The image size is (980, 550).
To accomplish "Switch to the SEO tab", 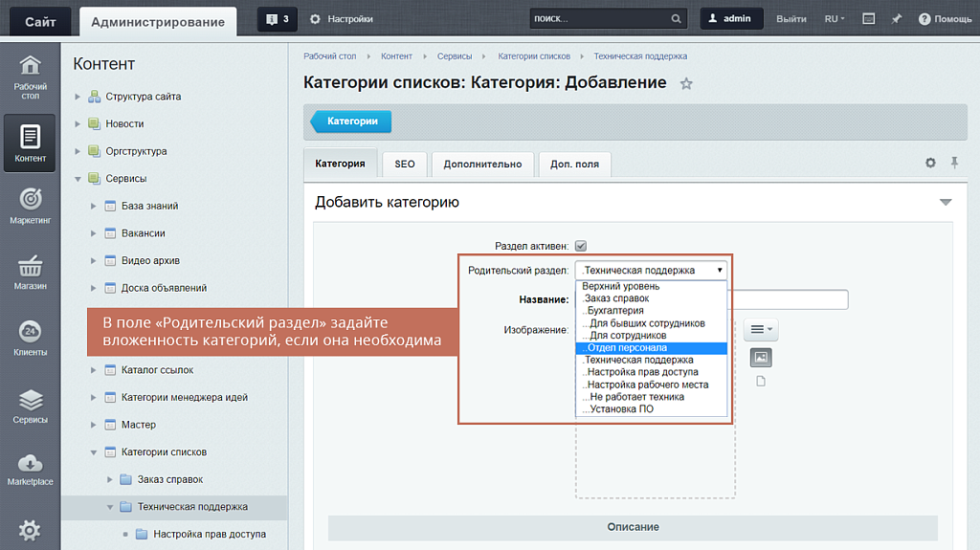I will [405, 165].
